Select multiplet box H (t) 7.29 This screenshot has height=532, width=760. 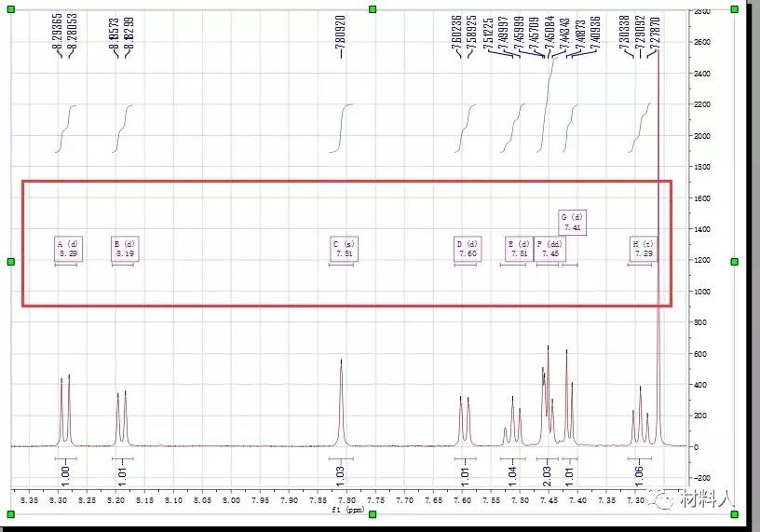(x=644, y=249)
